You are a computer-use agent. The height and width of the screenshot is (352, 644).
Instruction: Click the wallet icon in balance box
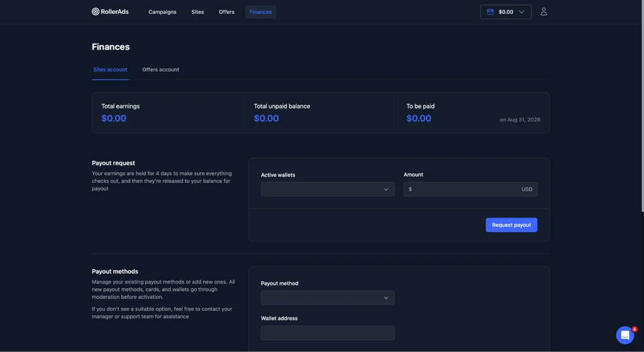click(490, 12)
